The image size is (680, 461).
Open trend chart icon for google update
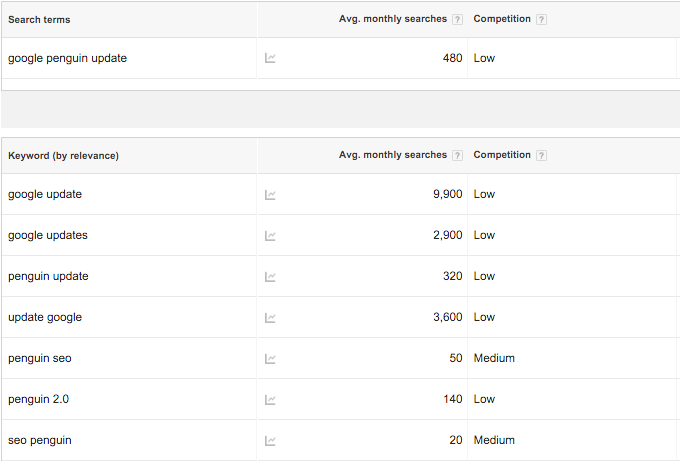270,195
